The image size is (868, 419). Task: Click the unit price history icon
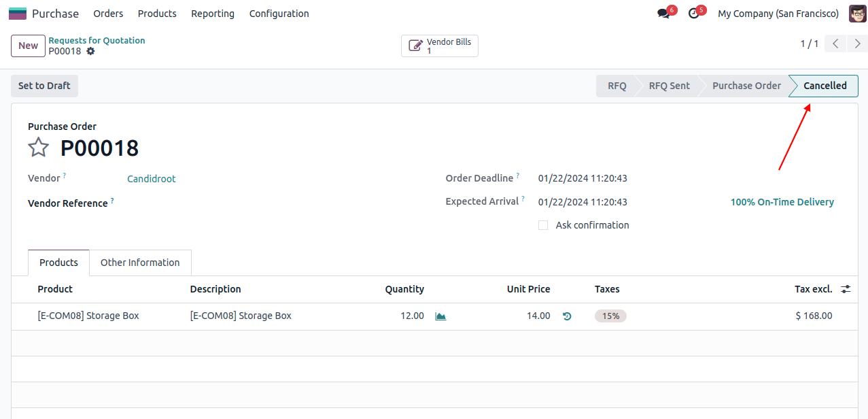pos(567,316)
